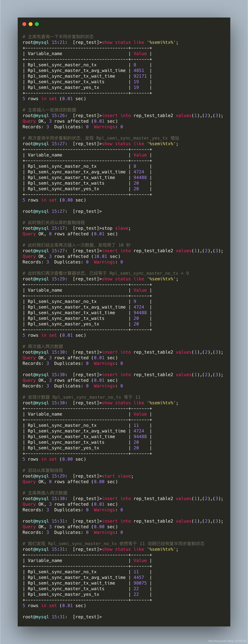
Task: Click value 9 in the Rpl_semi_sync_master_no_tx row
Action: point(135,302)
